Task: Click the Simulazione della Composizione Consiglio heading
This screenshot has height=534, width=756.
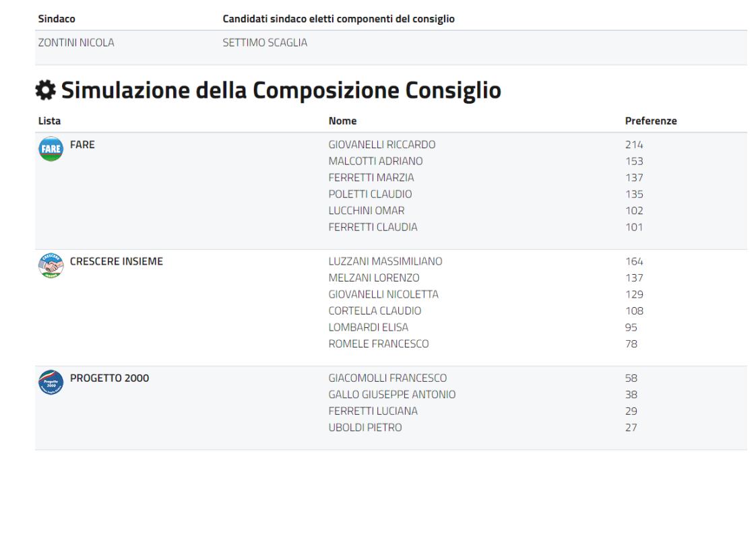Action: 281,91
